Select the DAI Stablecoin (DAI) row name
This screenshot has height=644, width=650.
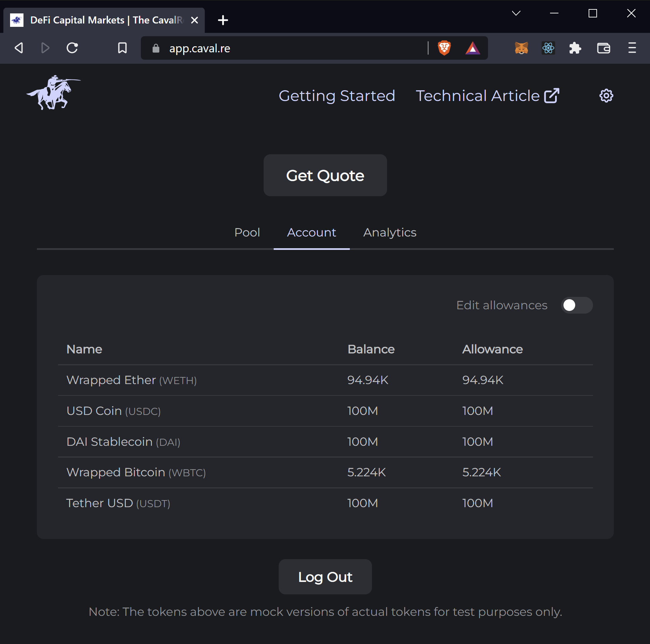tap(123, 442)
